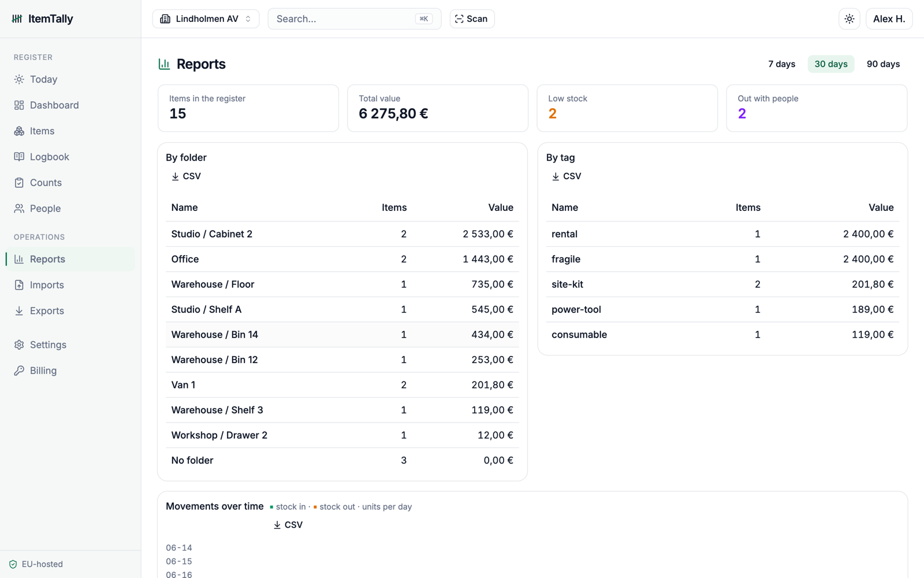The height and width of the screenshot is (578, 924).
Task: Open the Low stock card
Action: point(627,108)
